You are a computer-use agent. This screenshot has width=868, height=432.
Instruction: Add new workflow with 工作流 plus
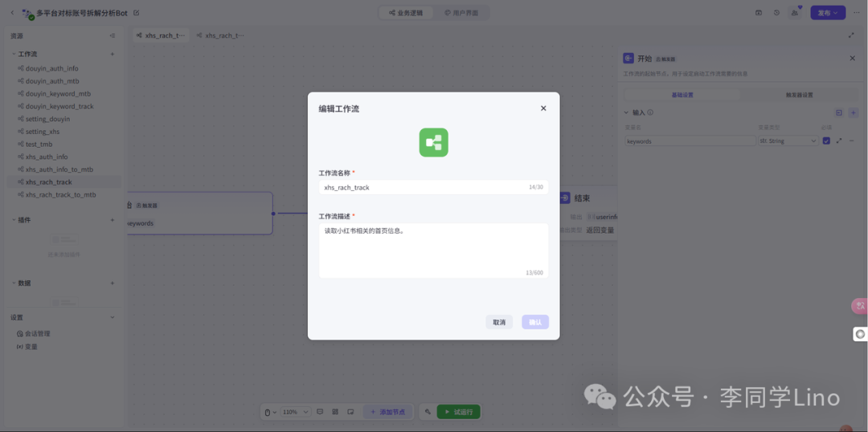[113, 55]
